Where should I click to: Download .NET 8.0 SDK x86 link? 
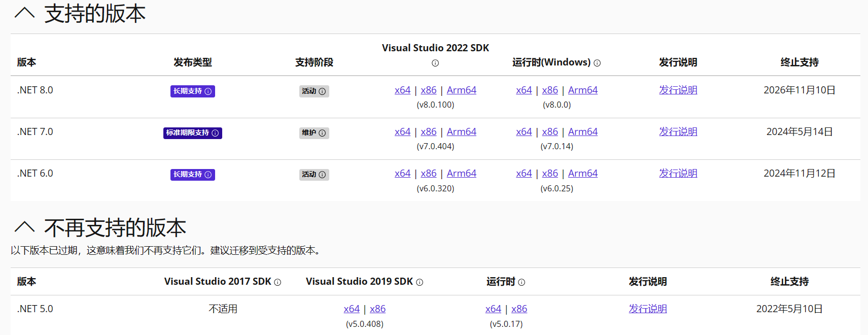tap(428, 90)
